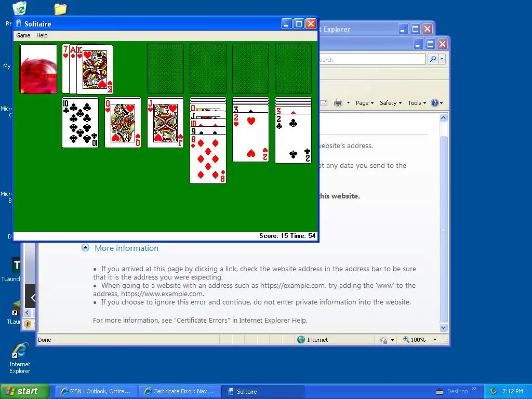Image resolution: width=532 pixels, height=399 pixels.
Task: Click the "Done" status bar text
Action: 45,340
